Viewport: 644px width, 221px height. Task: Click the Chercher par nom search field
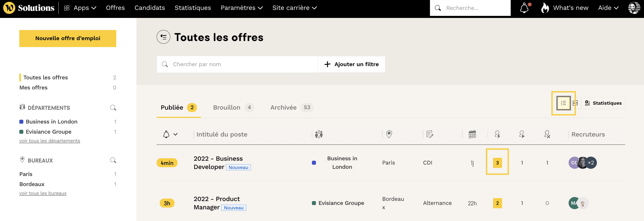coord(240,64)
